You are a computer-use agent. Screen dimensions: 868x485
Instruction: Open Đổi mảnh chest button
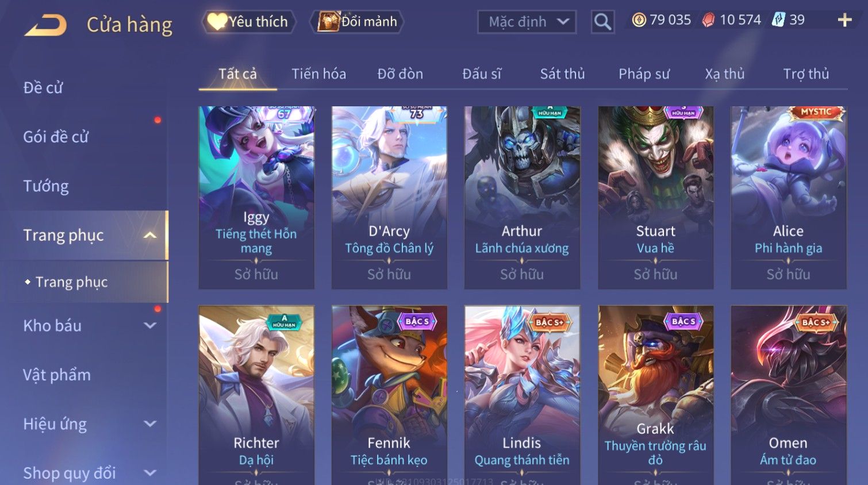pos(358,22)
